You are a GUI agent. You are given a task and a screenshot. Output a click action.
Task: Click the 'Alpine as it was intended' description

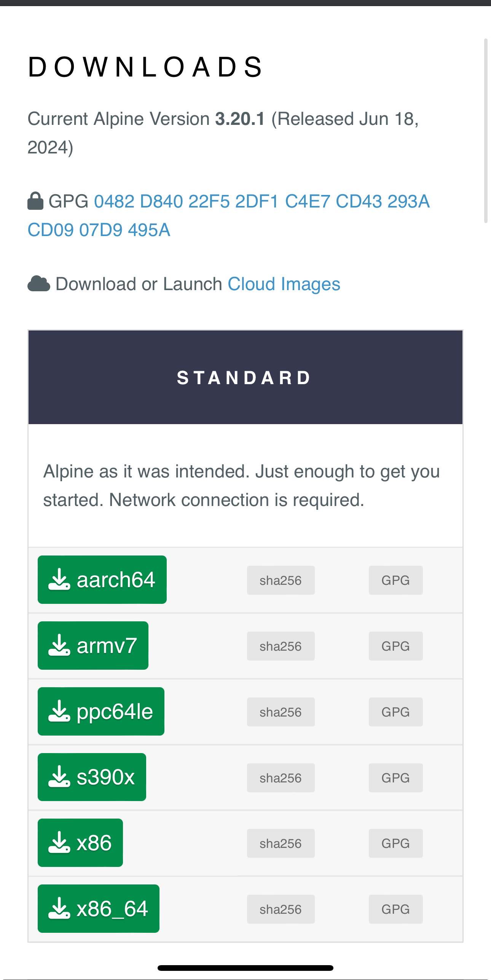242,485
